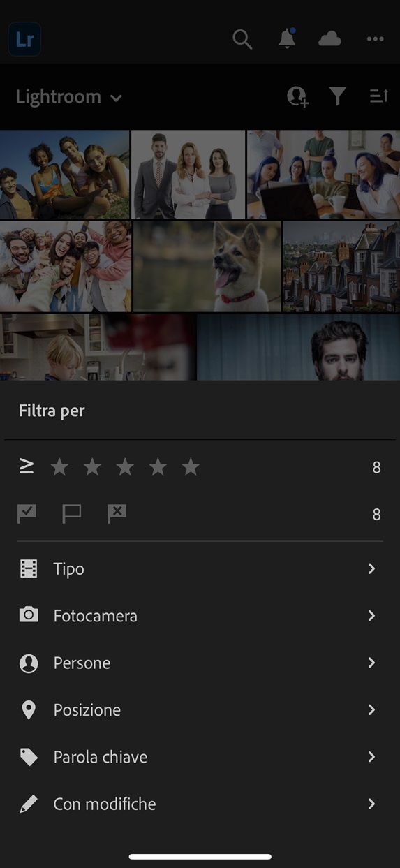Tap the Filtra per heading
Screen dimensions: 400x868
pos(52,411)
